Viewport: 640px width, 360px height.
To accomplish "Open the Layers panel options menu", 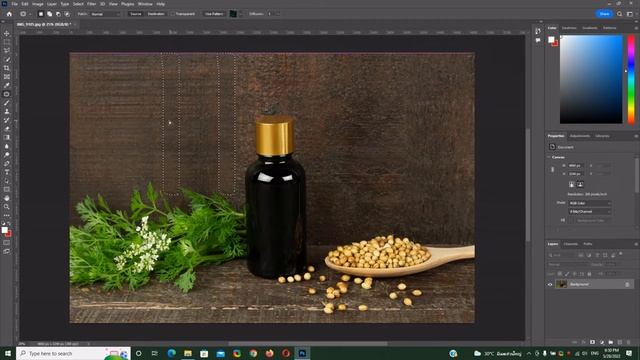I will [x=636, y=244].
